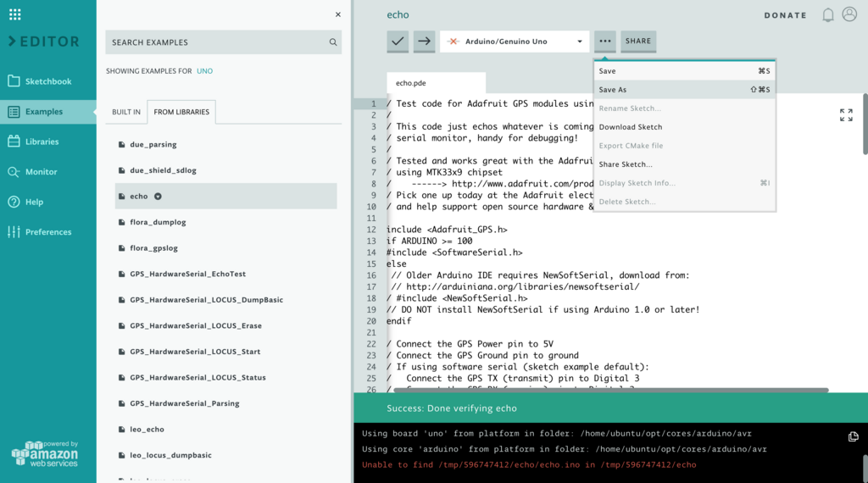Click the Amazon Web Services logo
This screenshot has height=483, width=868.
(45, 454)
